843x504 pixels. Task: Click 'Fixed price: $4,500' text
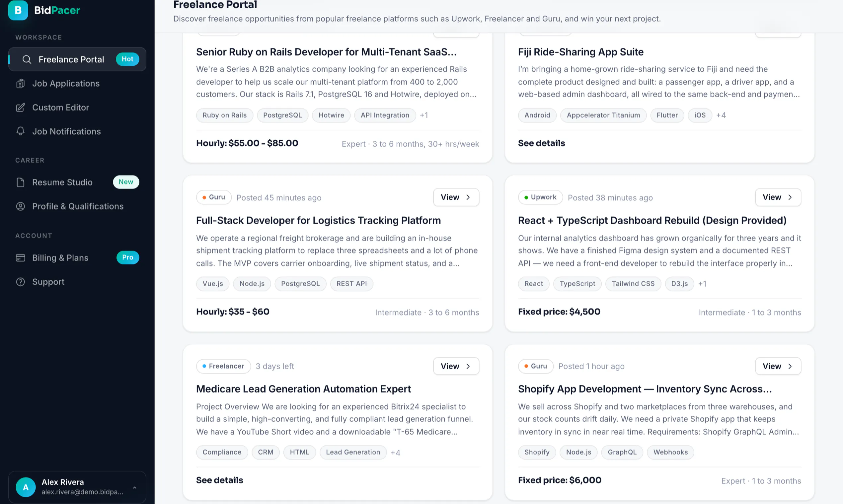pyautogui.click(x=559, y=312)
